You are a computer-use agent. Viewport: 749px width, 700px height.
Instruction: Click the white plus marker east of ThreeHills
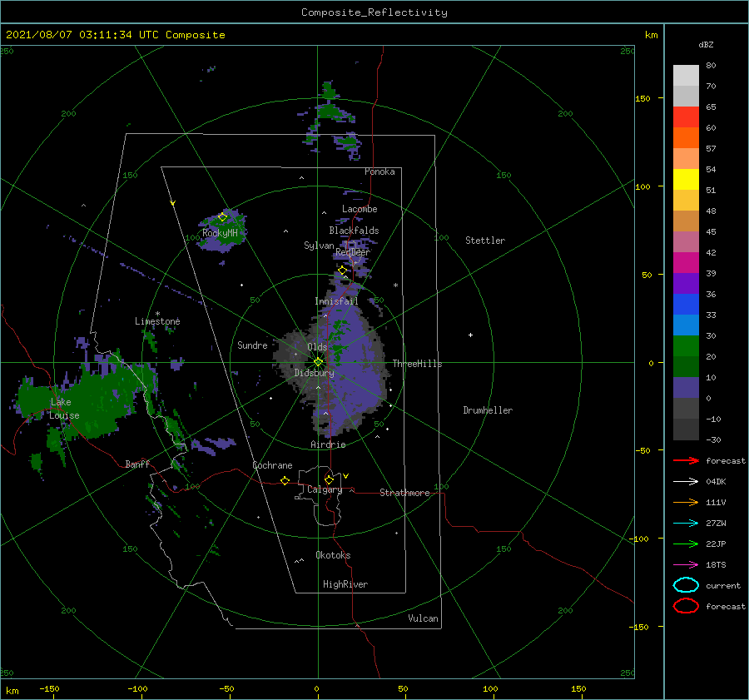470,335
